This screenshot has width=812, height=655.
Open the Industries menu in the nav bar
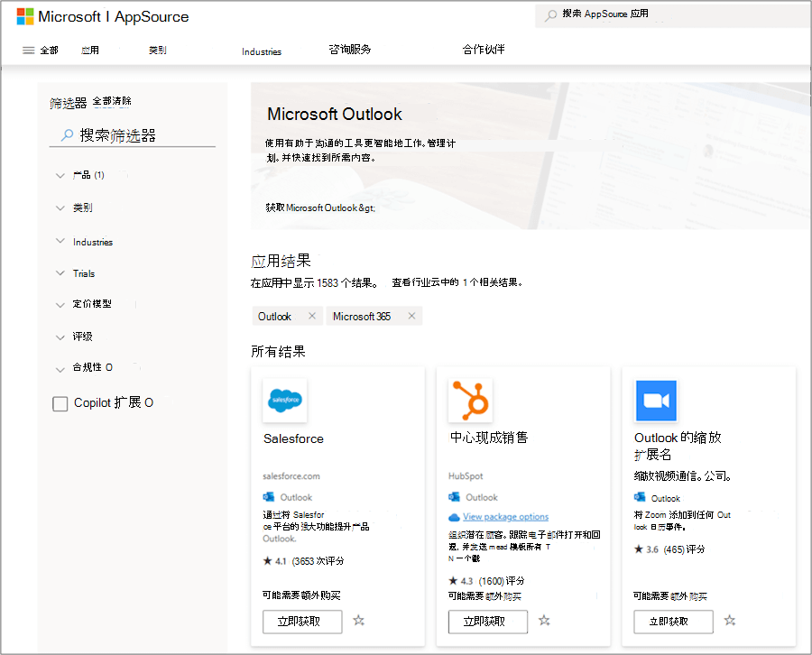pyautogui.click(x=262, y=51)
